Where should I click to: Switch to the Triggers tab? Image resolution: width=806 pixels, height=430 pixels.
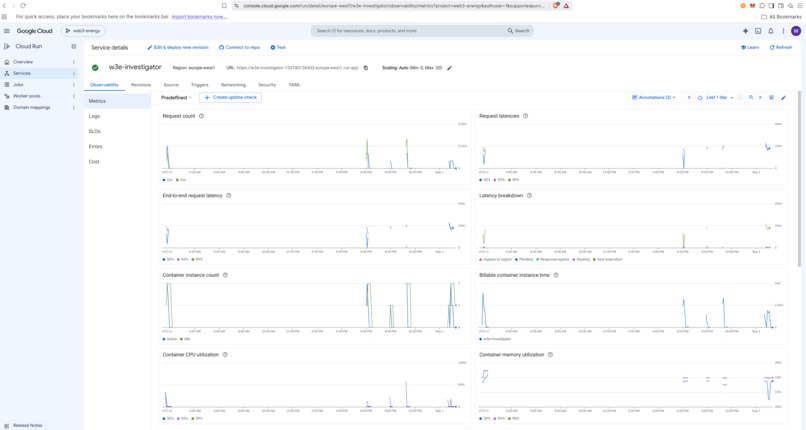click(200, 85)
